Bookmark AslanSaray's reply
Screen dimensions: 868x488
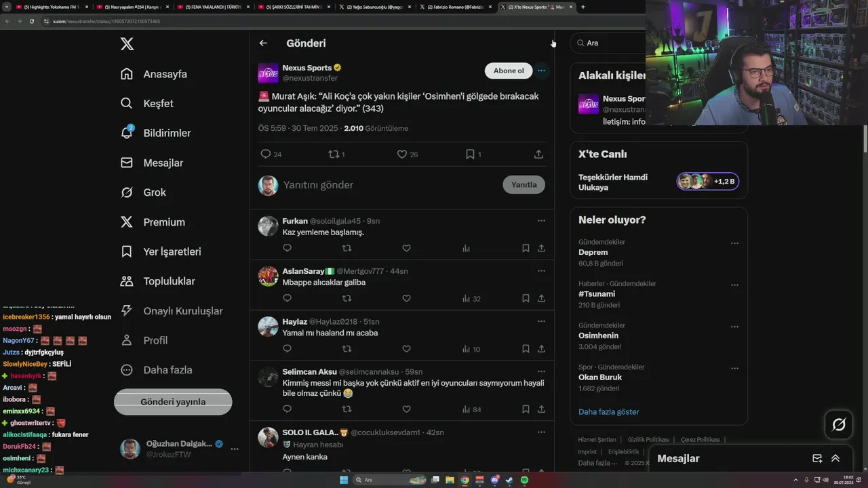526,298
